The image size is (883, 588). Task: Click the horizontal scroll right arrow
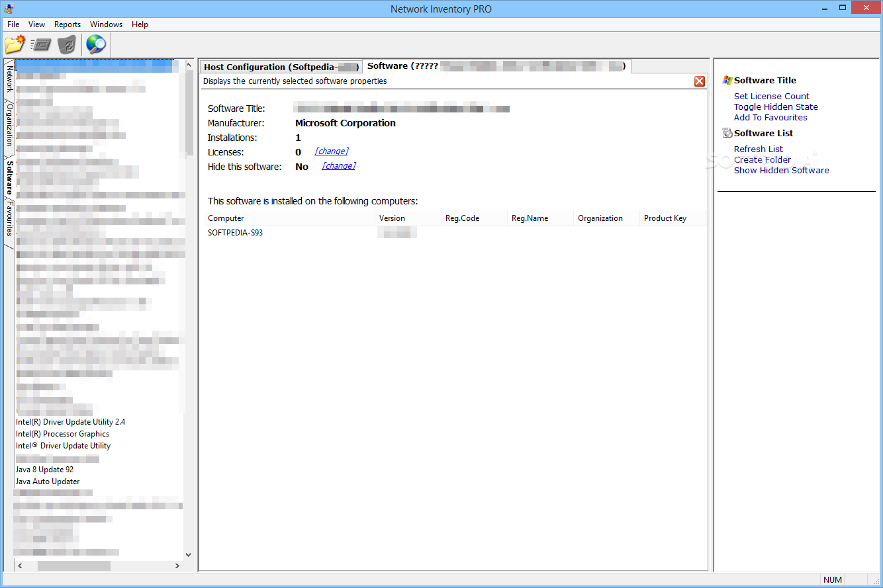pos(177,566)
